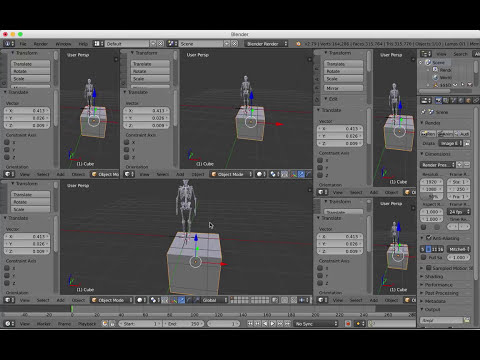This screenshot has height=360, width=480.
Task: Click the Play animation button in timeline
Action: (273, 324)
